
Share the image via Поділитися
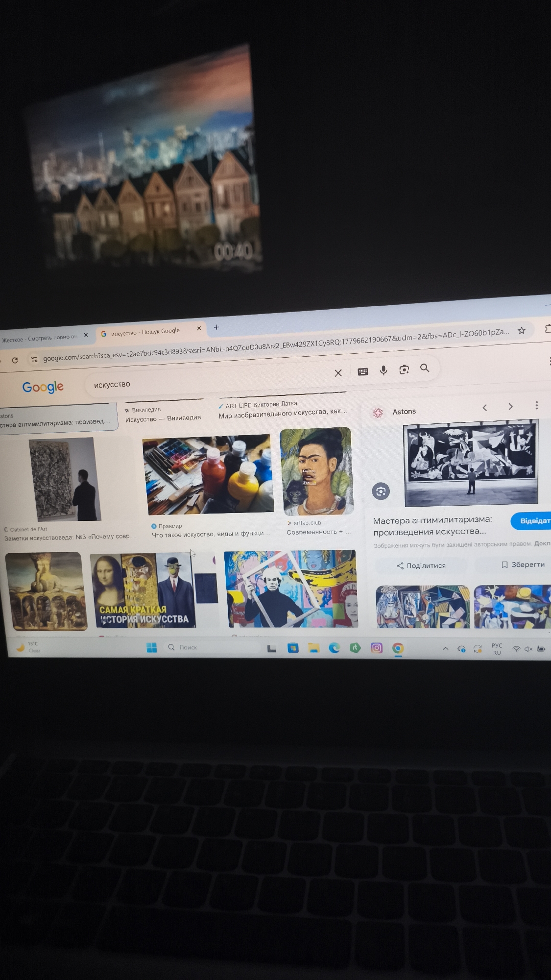click(421, 565)
